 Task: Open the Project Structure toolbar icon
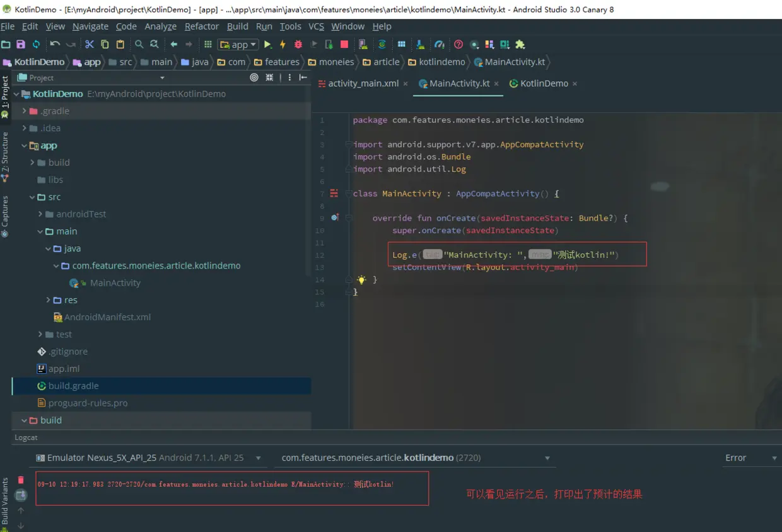click(x=401, y=44)
